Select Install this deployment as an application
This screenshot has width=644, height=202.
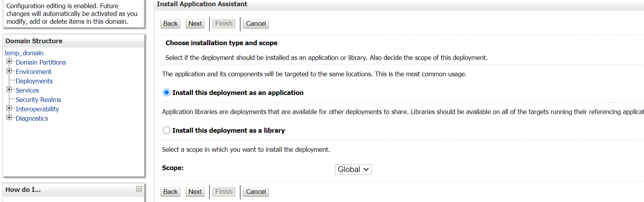pyautogui.click(x=166, y=93)
